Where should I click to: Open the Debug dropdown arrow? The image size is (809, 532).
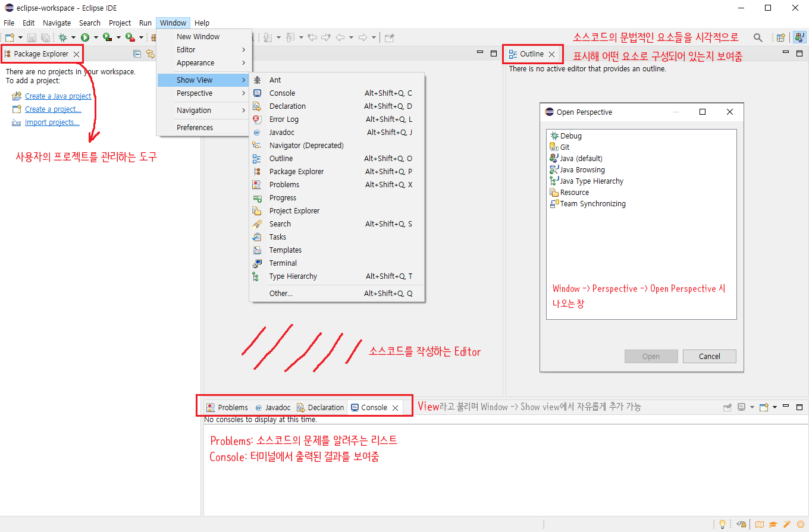(73, 37)
